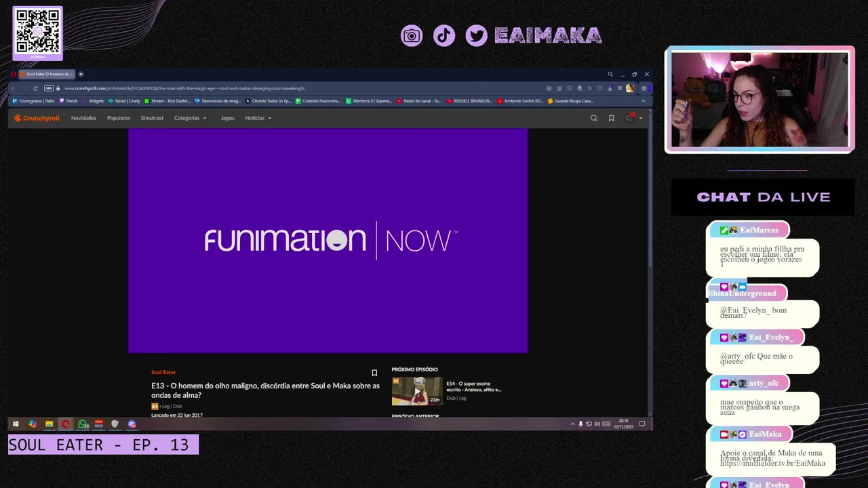
Task: Click the Funimation Now video player
Action: 328,241
